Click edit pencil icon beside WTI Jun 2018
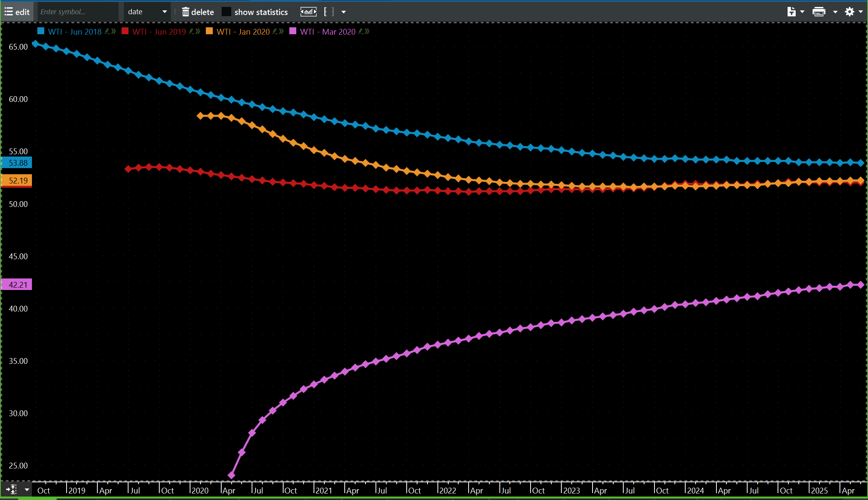This screenshot has width=868, height=500. [108, 31]
